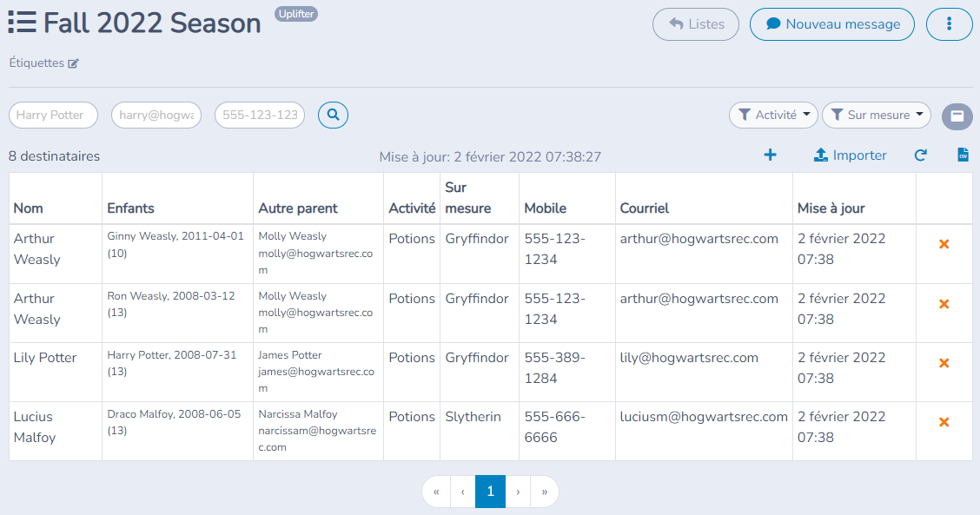This screenshot has height=515, width=980.
Task: Collapse the filter bar using the grey round button
Action: pos(957,116)
